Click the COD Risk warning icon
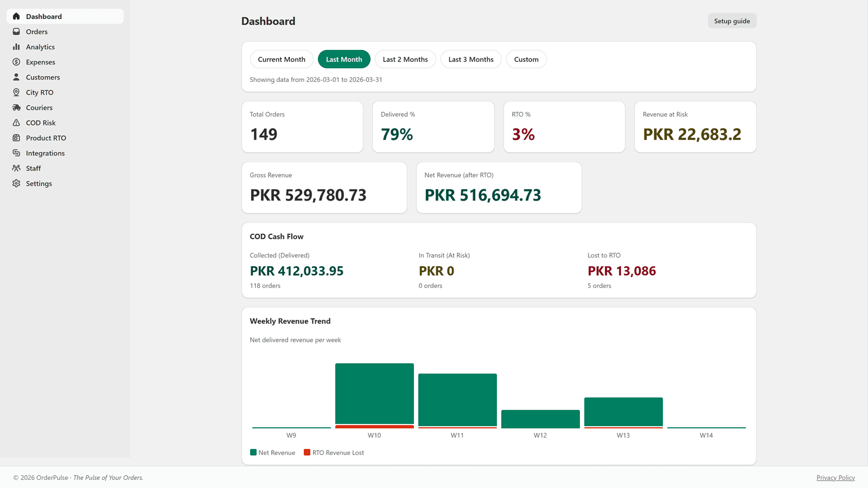 click(16, 123)
